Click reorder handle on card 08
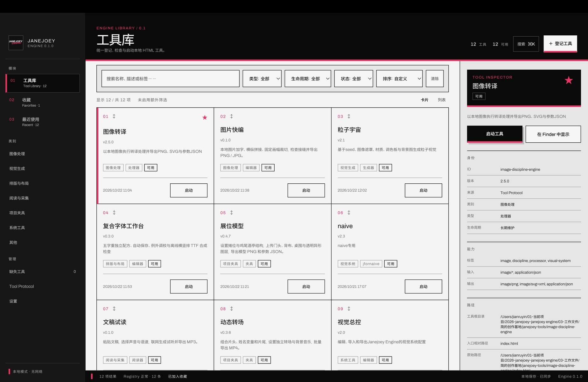The width and height of the screenshot is (588, 382). coord(231,309)
